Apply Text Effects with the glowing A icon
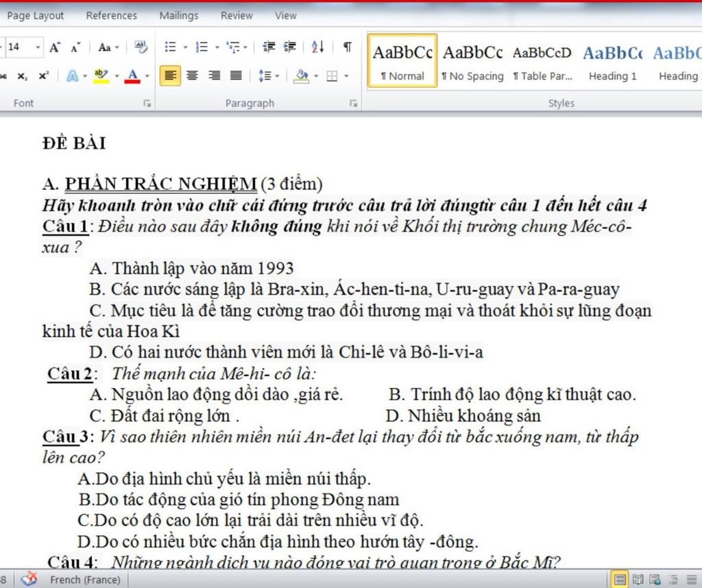This screenshot has width=702, height=588. 73,75
